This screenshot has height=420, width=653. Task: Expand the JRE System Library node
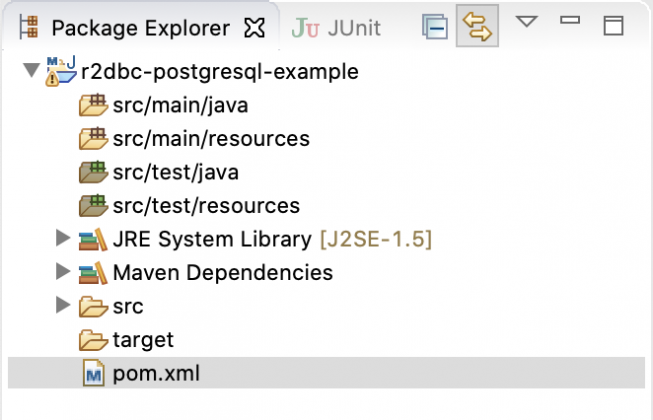pyautogui.click(x=64, y=240)
